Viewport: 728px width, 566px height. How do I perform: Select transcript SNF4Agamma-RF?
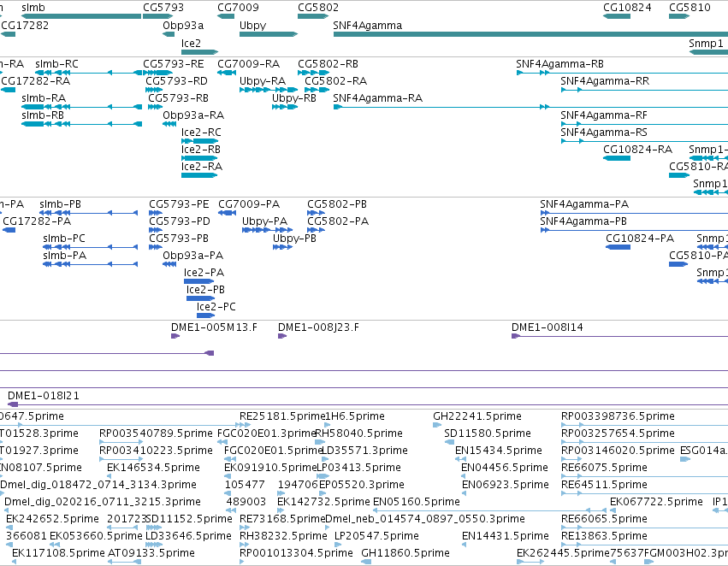(x=644, y=124)
